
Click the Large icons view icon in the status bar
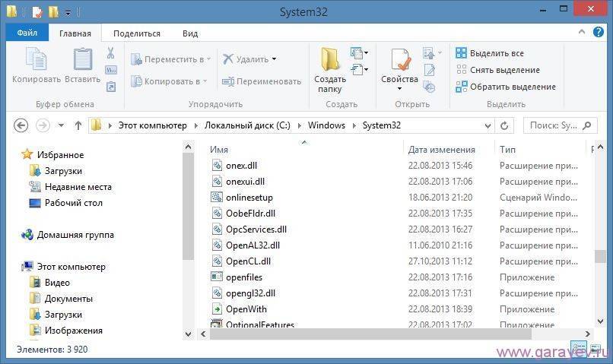(596, 348)
